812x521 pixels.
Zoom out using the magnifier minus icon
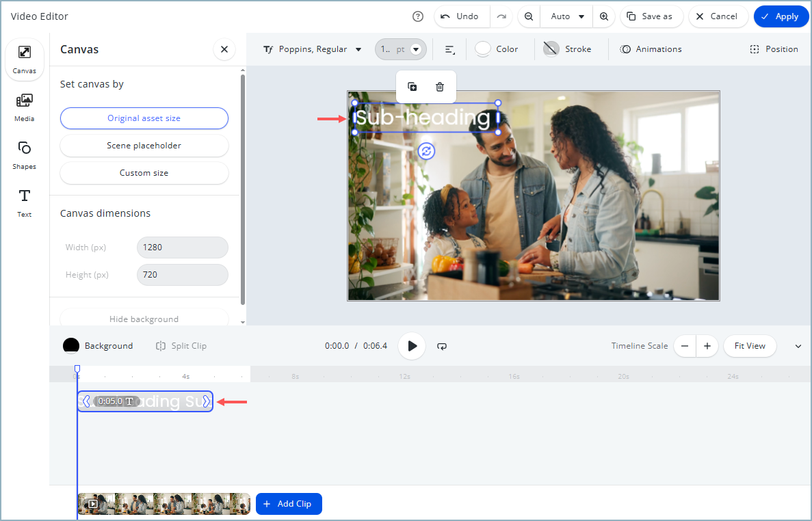click(529, 16)
